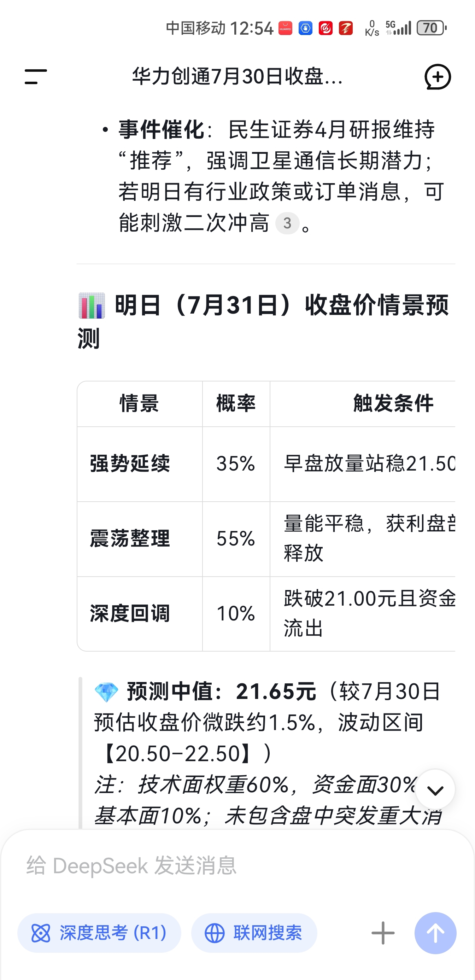
Task: Select the 强势延续 table row
Action: coord(266,464)
